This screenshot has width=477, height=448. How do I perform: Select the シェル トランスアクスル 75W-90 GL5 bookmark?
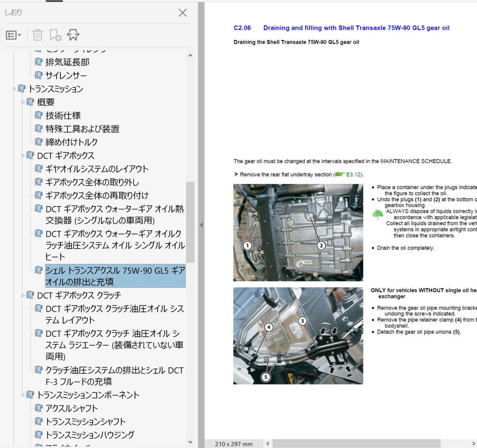point(115,276)
